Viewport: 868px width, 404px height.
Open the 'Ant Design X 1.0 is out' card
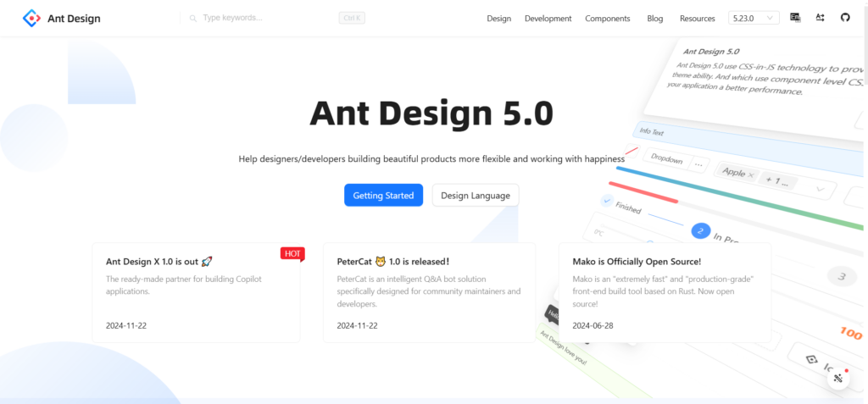pyautogui.click(x=196, y=293)
